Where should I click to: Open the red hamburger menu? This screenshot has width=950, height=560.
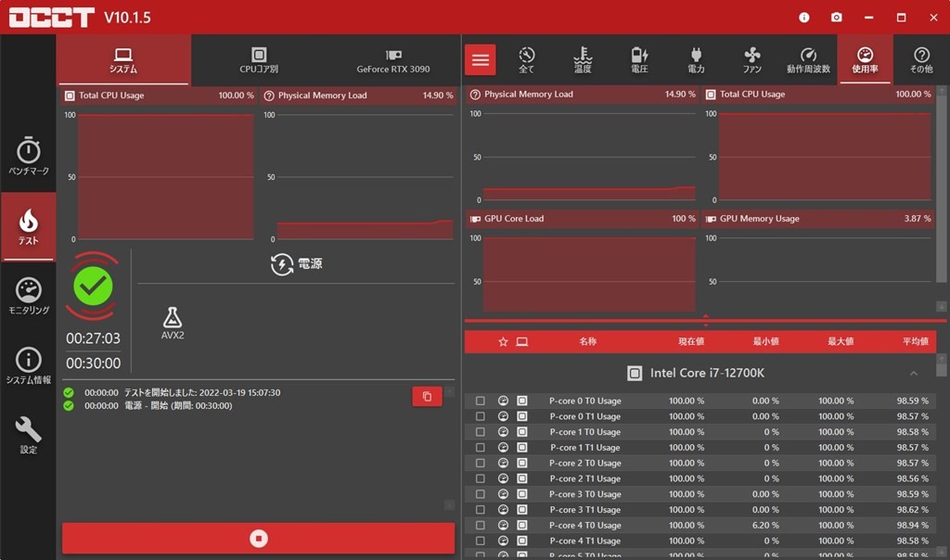coord(481,60)
